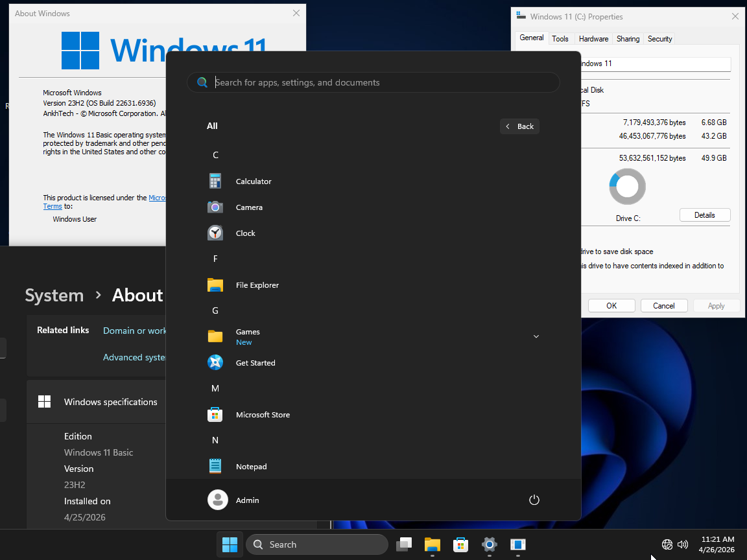747x560 pixels.
Task: Click the Start button on the taskbar
Action: [230, 544]
